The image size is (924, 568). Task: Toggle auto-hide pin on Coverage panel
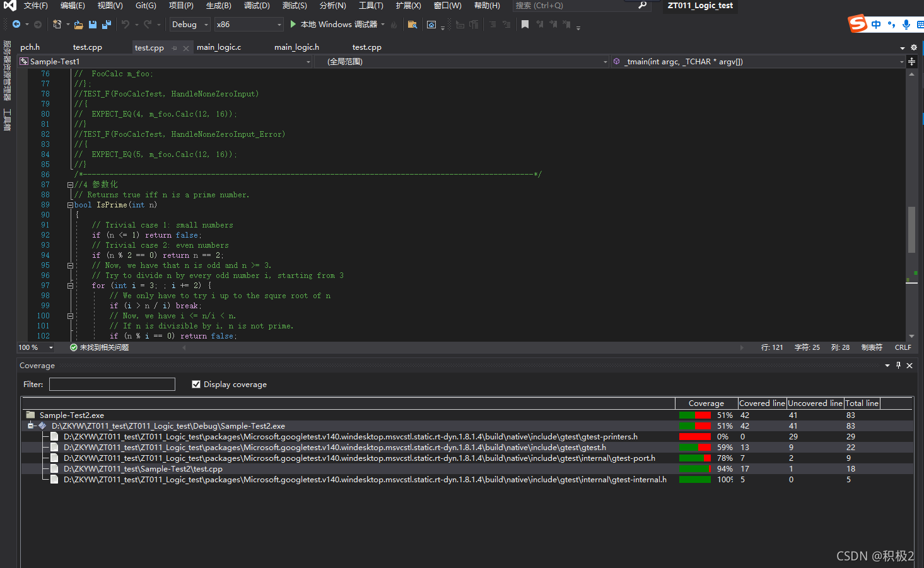coord(898,365)
